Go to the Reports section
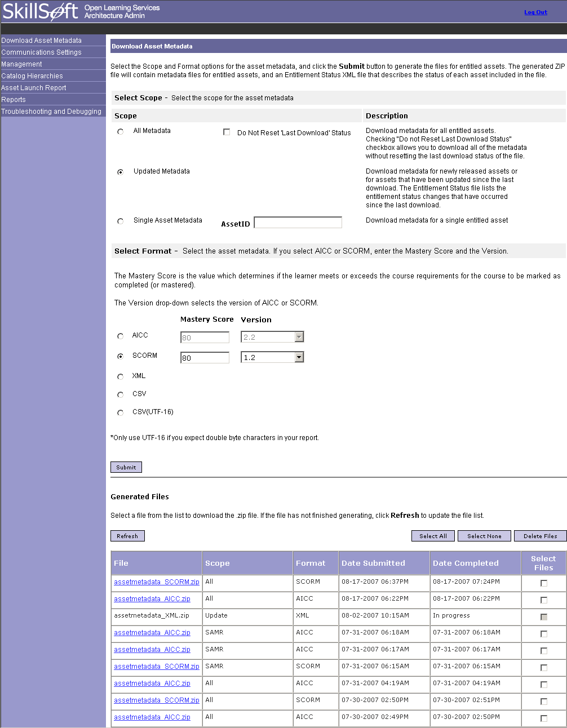Screen dimensions: 567x728 (13, 99)
